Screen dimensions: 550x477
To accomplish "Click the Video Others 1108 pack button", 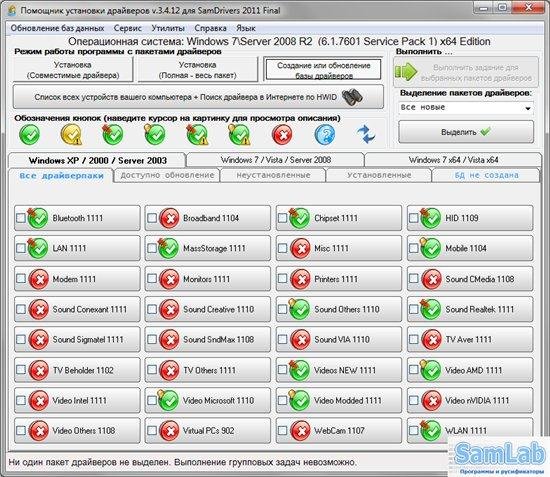I will point(77,430).
